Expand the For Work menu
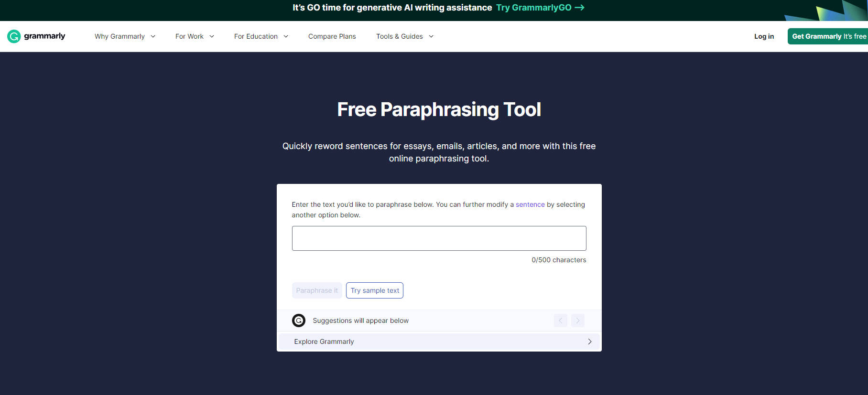This screenshot has width=868, height=395. pos(195,36)
